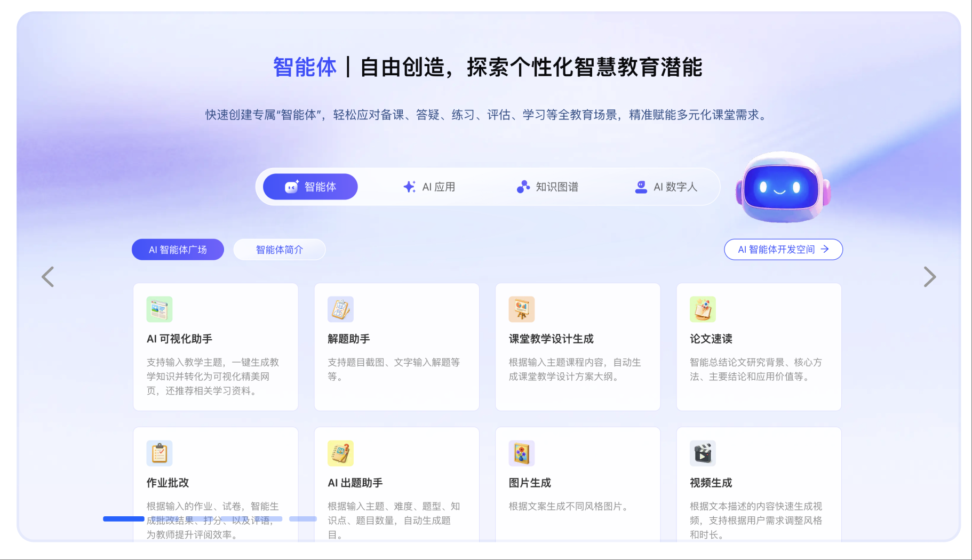This screenshot has height=560, width=972.
Task: Switch to the 知识图谱 tab
Action: point(547,187)
